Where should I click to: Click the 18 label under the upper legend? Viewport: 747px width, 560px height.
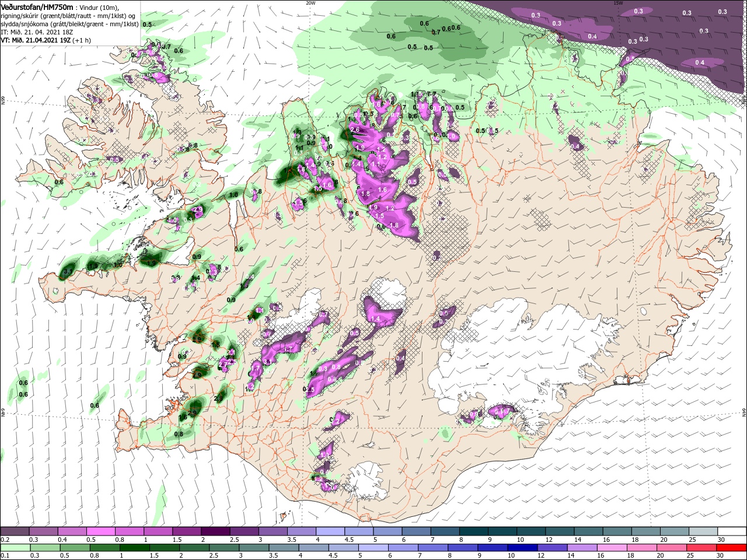(636, 540)
